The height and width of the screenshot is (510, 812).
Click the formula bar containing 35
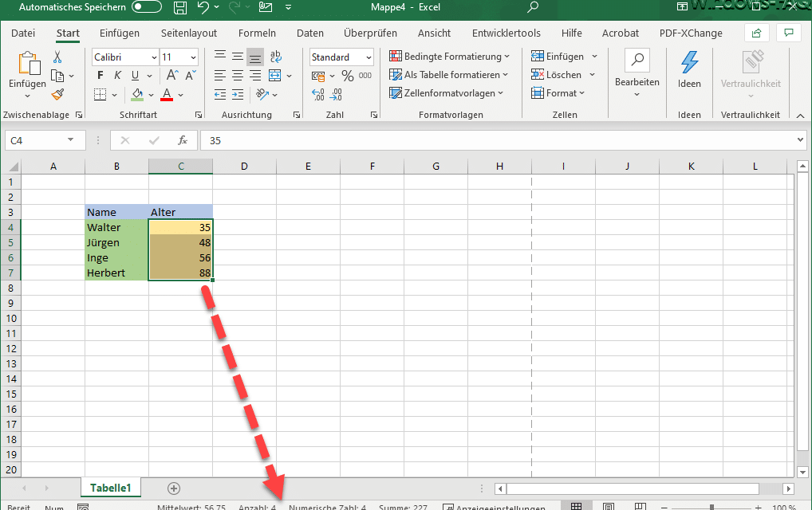[503, 140]
